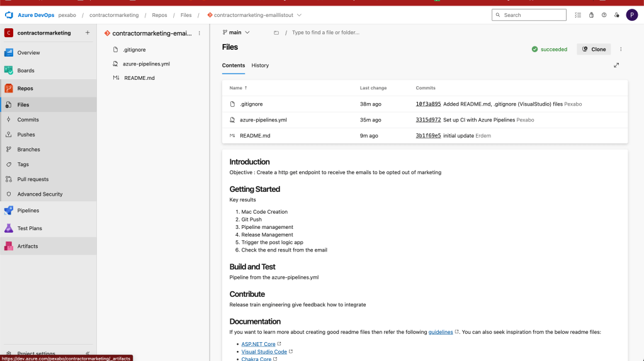Screen dimensions: 644x361
Task: Click pexabo organization in breadcrumb
Action: 67,15
